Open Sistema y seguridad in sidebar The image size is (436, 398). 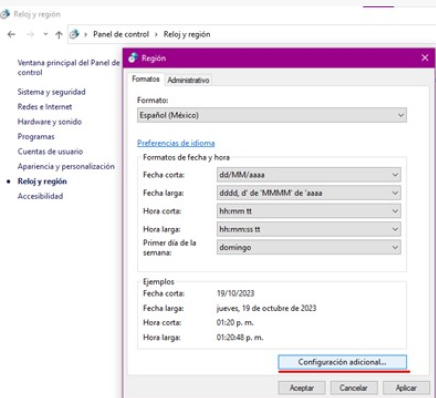[x=51, y=92]
